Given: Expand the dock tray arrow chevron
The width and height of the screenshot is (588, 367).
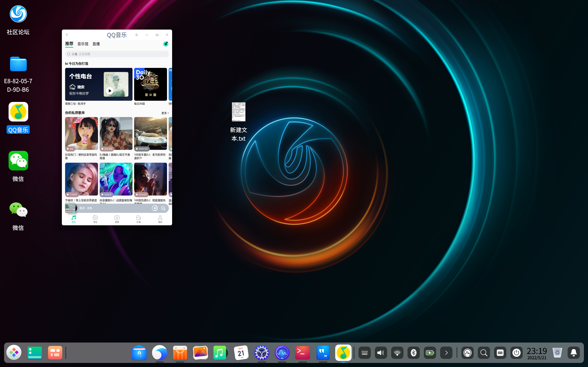Looking at the screenshot, I should tap(446, 353).
